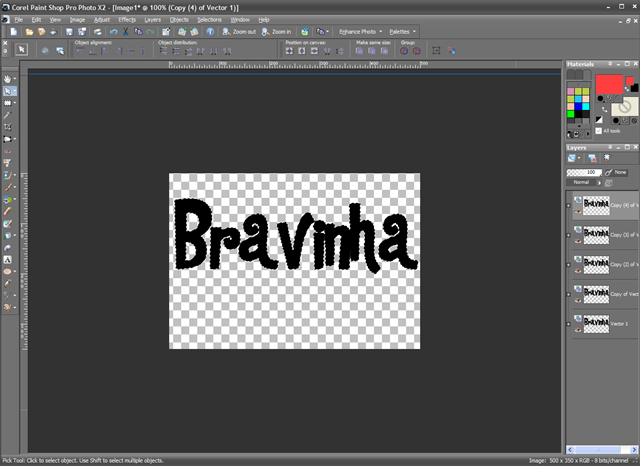Open the Layers menu
The image size is (640, 466).
152,20
